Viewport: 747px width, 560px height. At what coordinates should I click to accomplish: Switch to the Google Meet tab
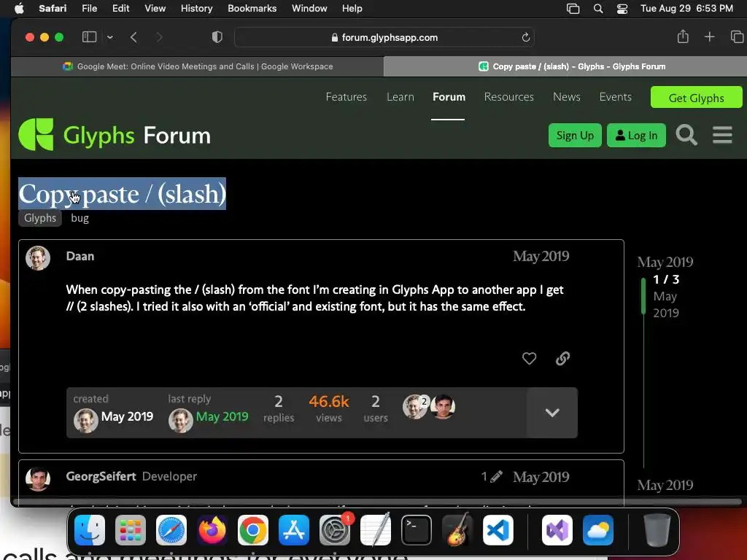[x=197, y=66]
